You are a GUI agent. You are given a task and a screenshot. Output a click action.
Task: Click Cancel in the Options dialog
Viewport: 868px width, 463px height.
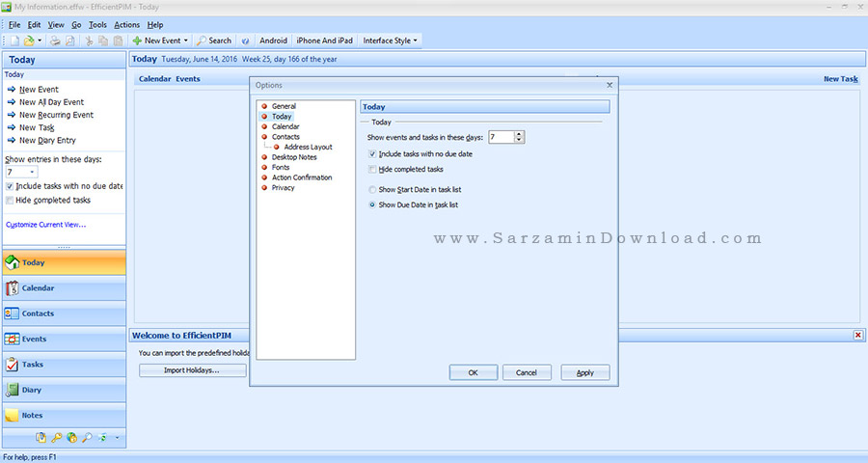527,372
